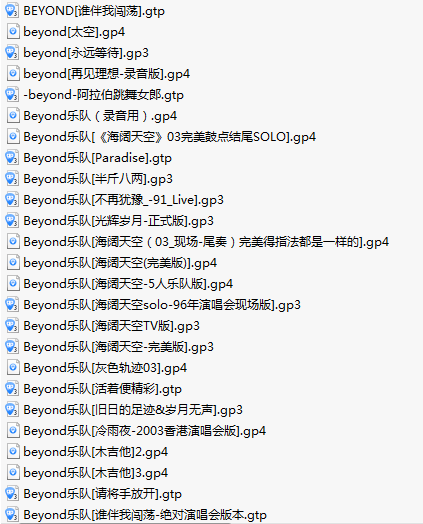This screenshot has width=423, height=524.
Task: Select the icon of Beyond乐队[活着便精彩].gtp
Action: pos(12,389)
